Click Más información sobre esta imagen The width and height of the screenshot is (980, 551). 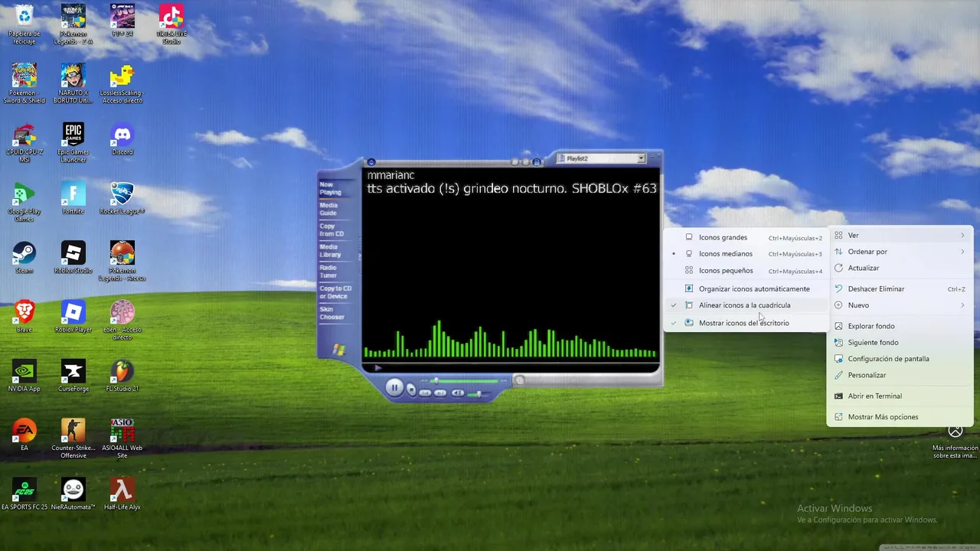(x=955, y=440)
